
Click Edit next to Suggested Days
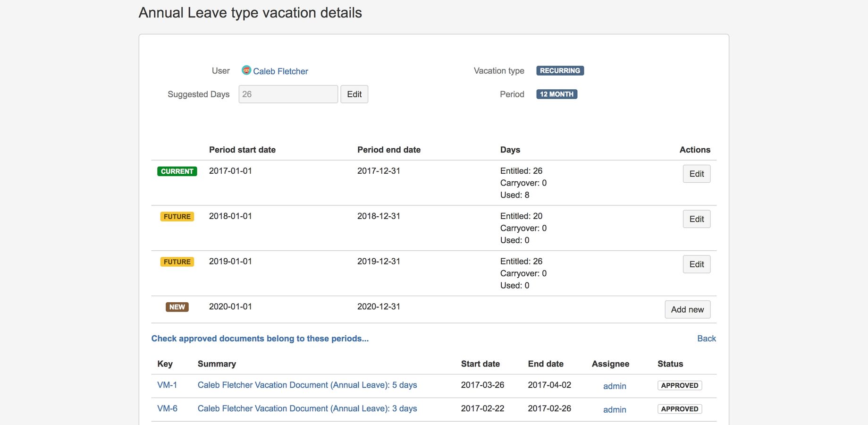pos(354,94)
